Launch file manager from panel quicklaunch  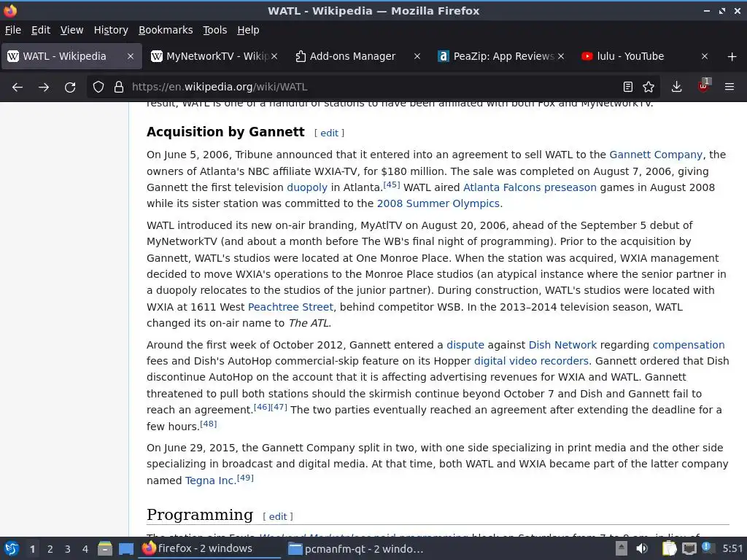(105, 549)
